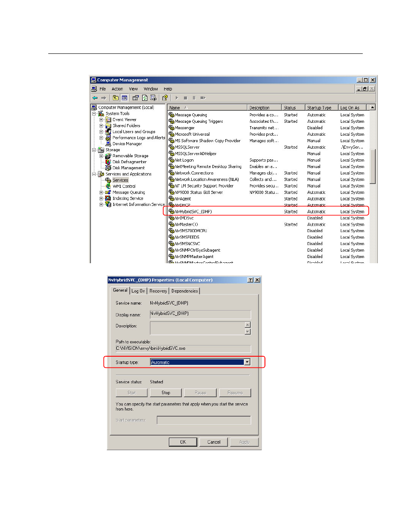The image size is (411, 532).
Task: Click the Services gear icon in tree
Action: [x=109, y=180]
